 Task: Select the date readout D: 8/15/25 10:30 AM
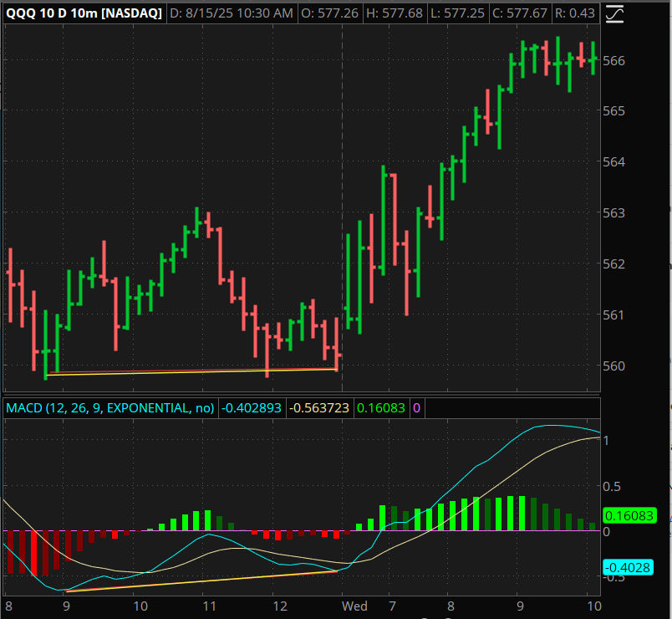point(232,13)
